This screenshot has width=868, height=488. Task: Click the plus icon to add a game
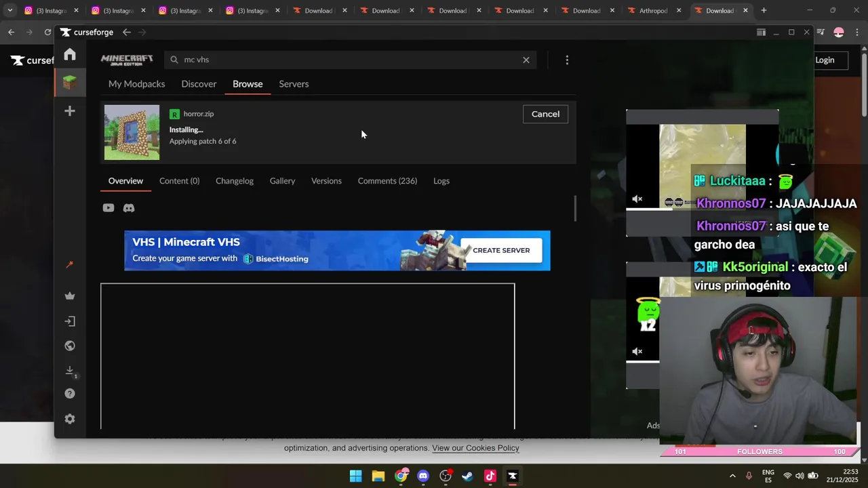[70, 111]
